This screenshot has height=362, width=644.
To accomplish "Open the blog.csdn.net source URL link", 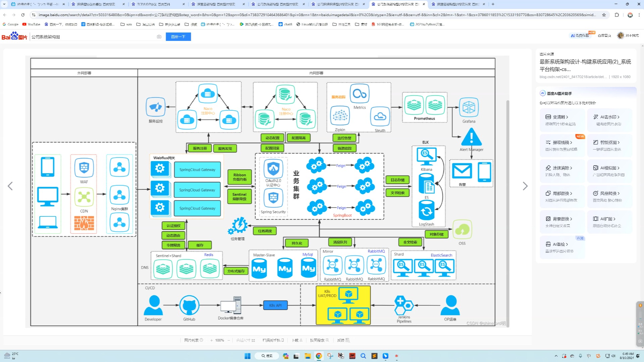I will 573,77.
